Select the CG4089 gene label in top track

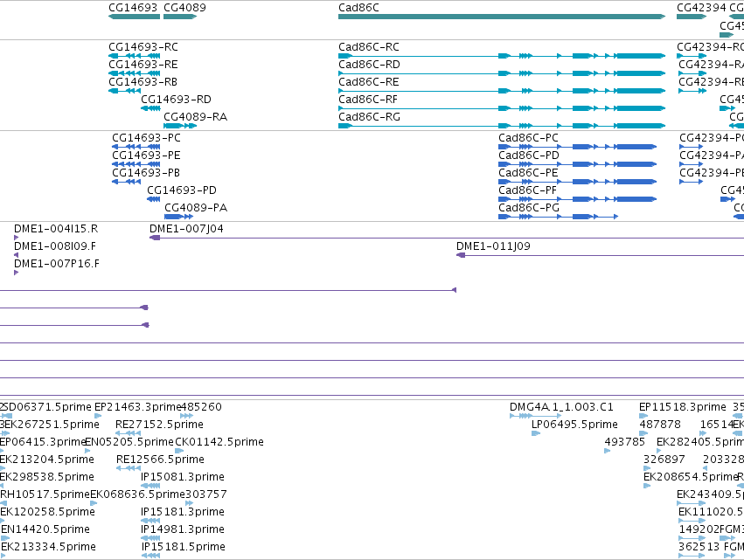click(x=184, y=8)
